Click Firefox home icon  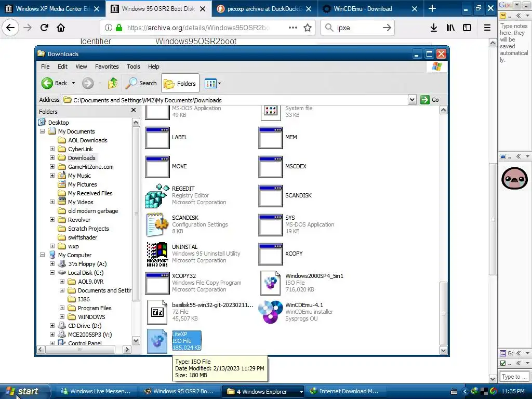click(x=61, y=28)
